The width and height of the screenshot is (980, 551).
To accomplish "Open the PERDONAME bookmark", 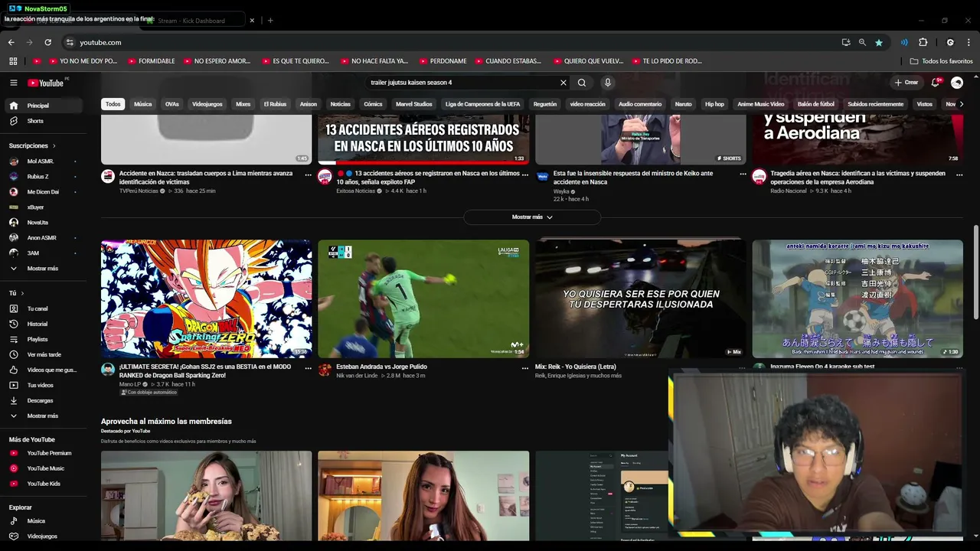I will pyautogui.click(x=443, y=61).
